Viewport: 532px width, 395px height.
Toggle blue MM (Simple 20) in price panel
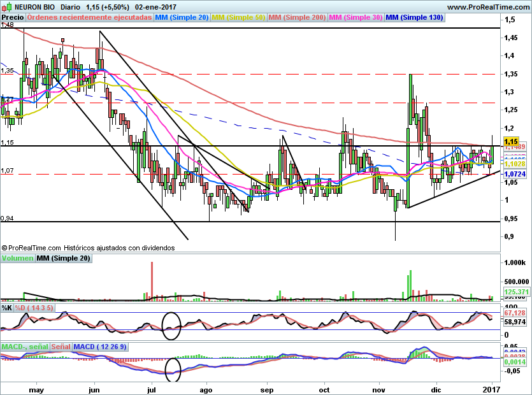click(182, 18)
